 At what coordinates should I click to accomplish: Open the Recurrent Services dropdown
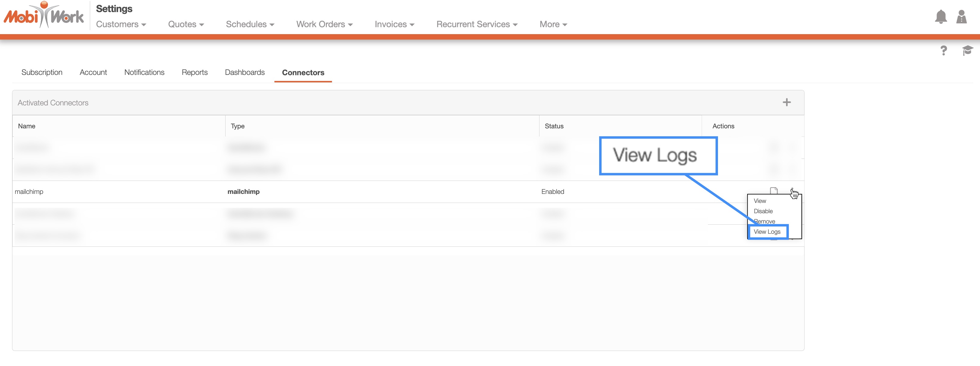(476, 24)
